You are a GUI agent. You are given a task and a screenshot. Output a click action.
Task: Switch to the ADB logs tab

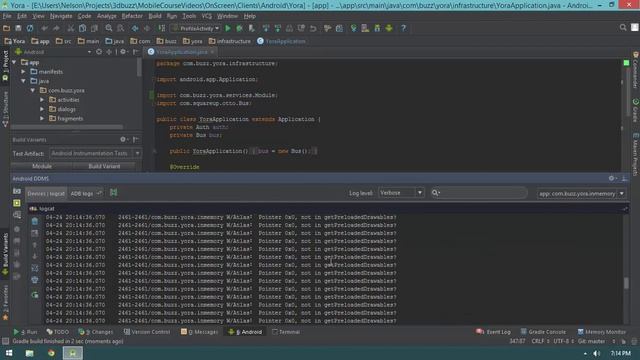(86, 193)
